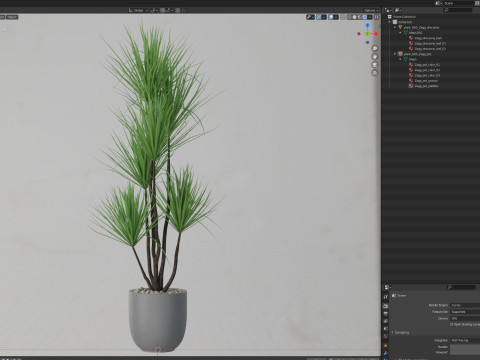Collapse plant_003_Dagg_dracaena object tree
480x360 pixels.
point(395,27)
